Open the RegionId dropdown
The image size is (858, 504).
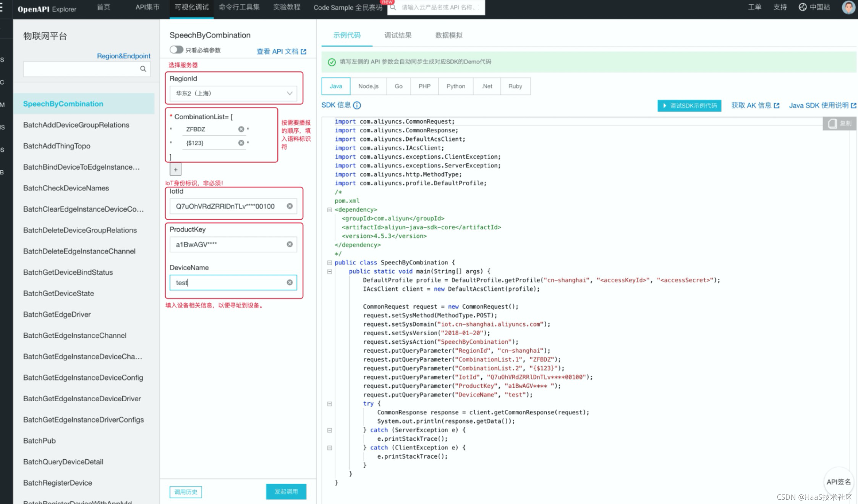pos(233,94)
